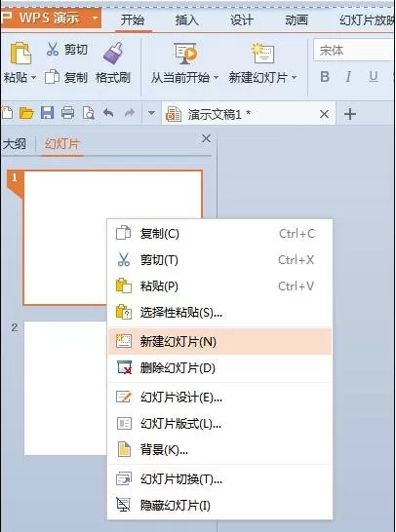Save the presentation with floppy disk icon

(47, 113)
